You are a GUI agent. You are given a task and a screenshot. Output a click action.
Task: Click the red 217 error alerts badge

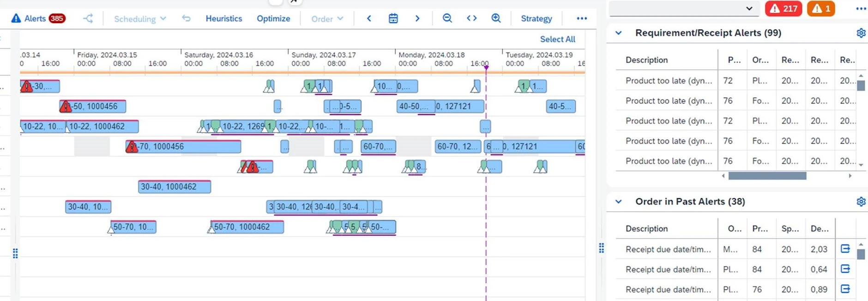pyautogui.click(x=784, y=9)
